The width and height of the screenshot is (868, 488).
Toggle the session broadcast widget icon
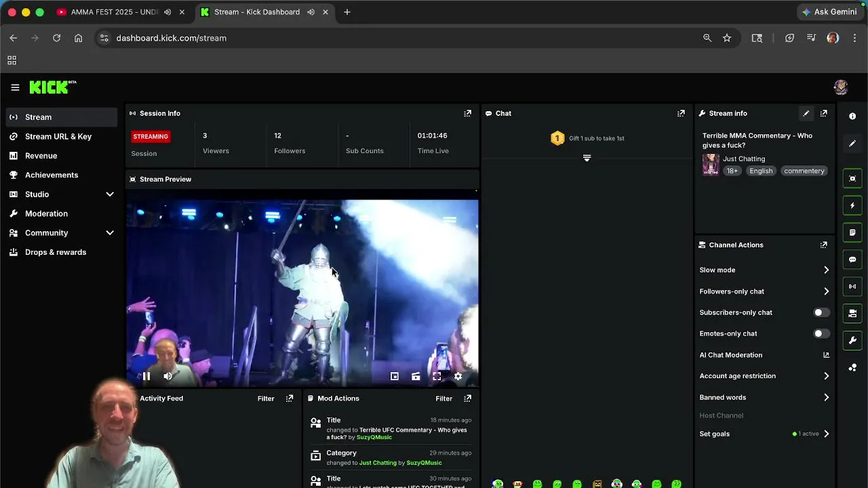click(852, 286)
